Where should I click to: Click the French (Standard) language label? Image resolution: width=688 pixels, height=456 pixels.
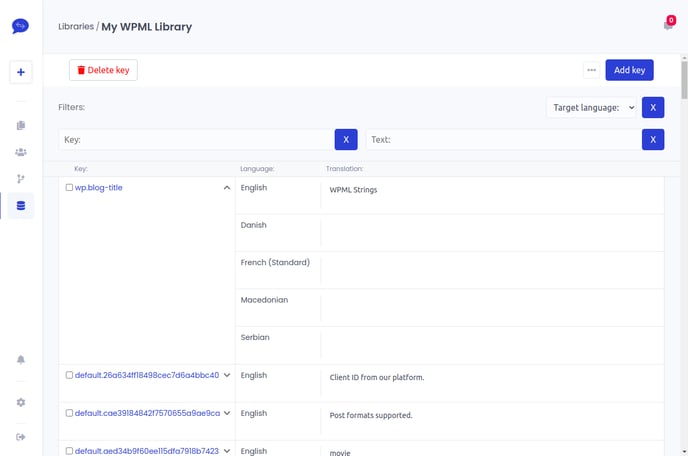275,262
